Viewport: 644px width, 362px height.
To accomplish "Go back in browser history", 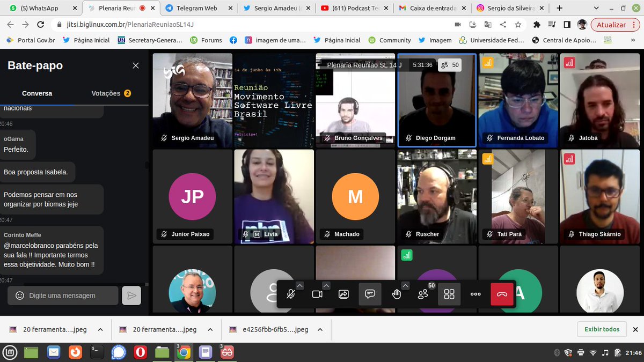I will [x=11, y=25].
